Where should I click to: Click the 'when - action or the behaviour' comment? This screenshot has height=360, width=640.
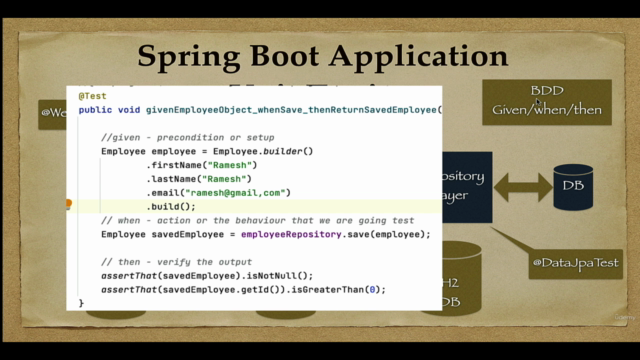[x=258, y=220]
